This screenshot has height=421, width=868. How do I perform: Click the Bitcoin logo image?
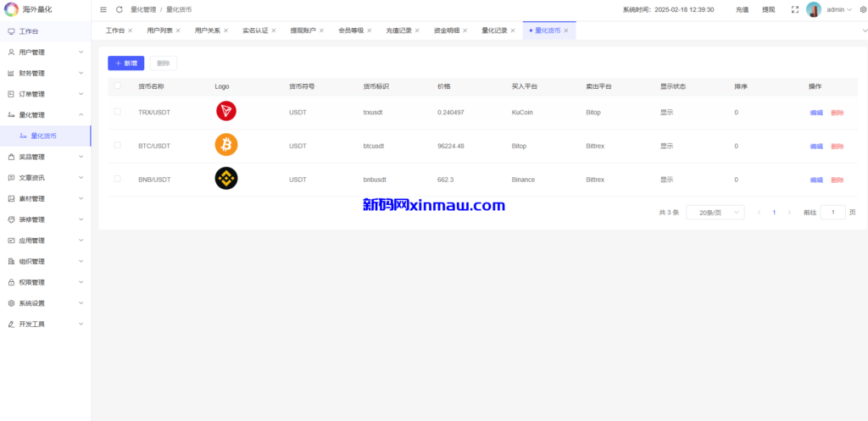225,145
